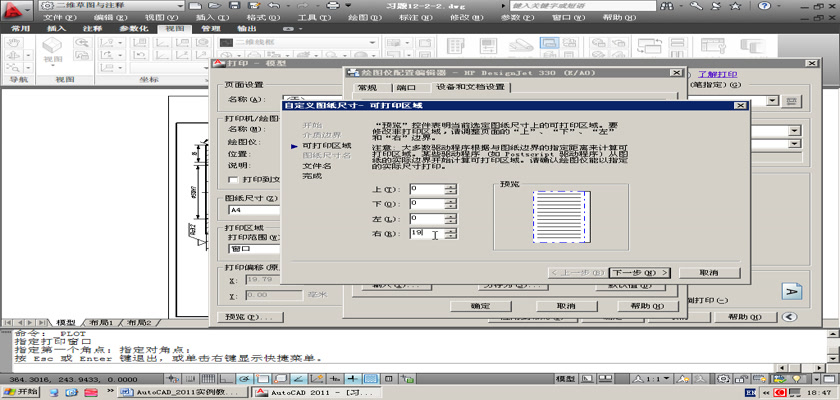840x400 pixels.
Task: Click the 下一步 Next button in wizard
Action: [640, 273]
